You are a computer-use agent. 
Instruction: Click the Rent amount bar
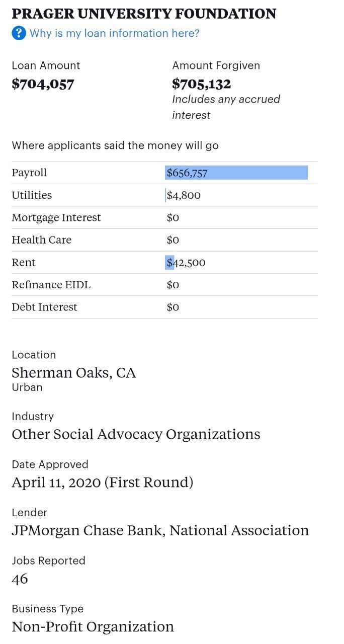170,263
